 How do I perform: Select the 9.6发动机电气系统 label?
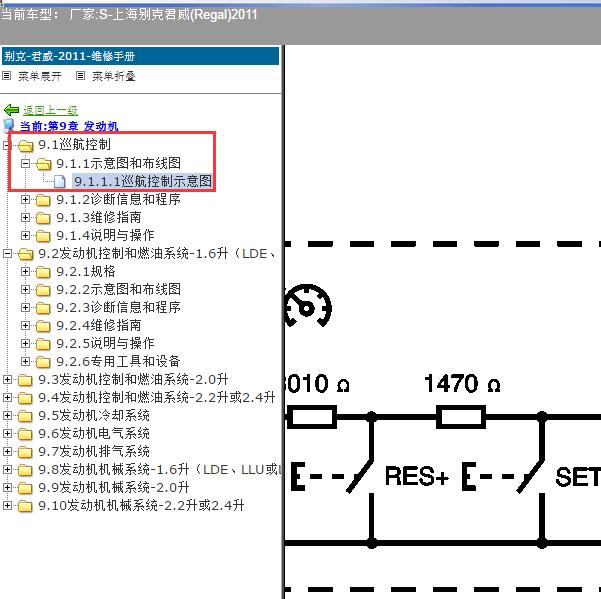click(x=94, y=433)
